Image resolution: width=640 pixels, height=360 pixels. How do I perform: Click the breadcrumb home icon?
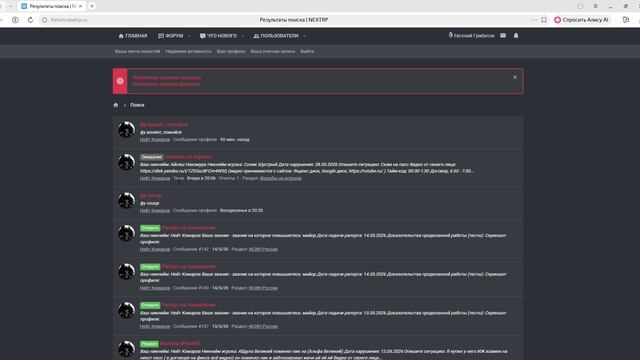click(x=116, y=105)
